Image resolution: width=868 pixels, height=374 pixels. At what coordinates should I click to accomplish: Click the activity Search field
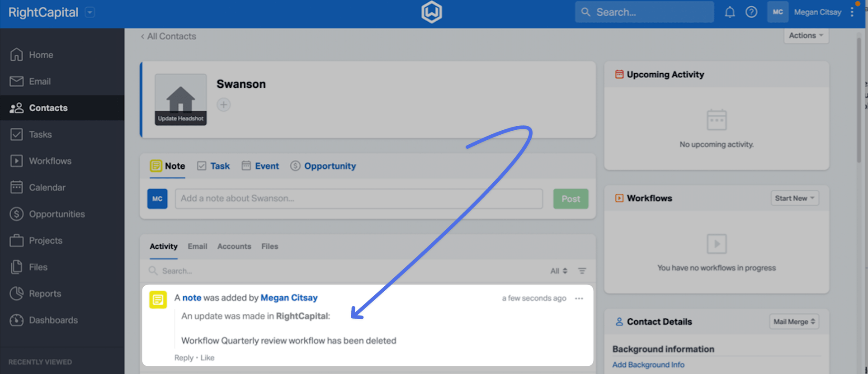coord(346,271)
